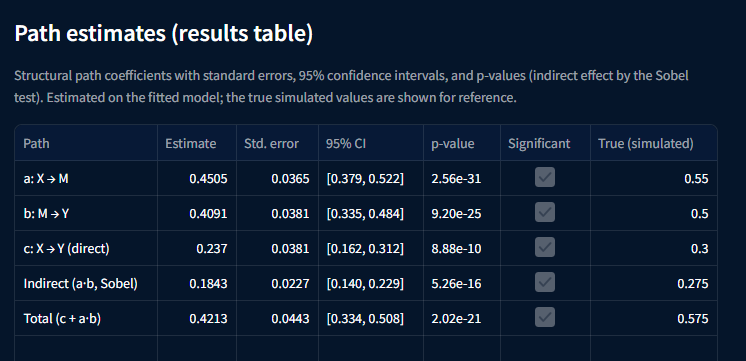Select the 'c: X → Y (direct)' cell
The image size is (746, 361).
(86, 248)
